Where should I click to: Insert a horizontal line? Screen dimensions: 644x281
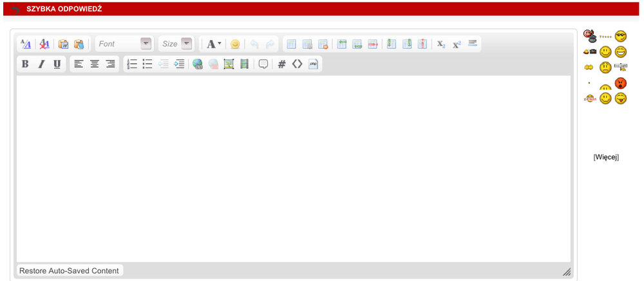pos(472,43)
